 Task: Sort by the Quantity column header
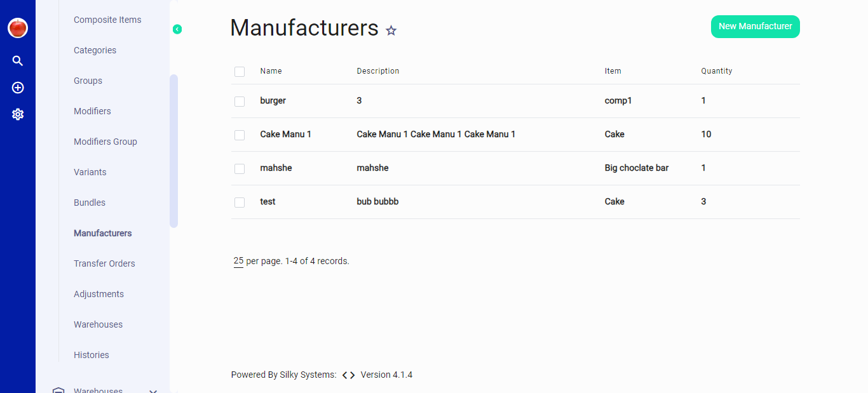click(716, 70)
